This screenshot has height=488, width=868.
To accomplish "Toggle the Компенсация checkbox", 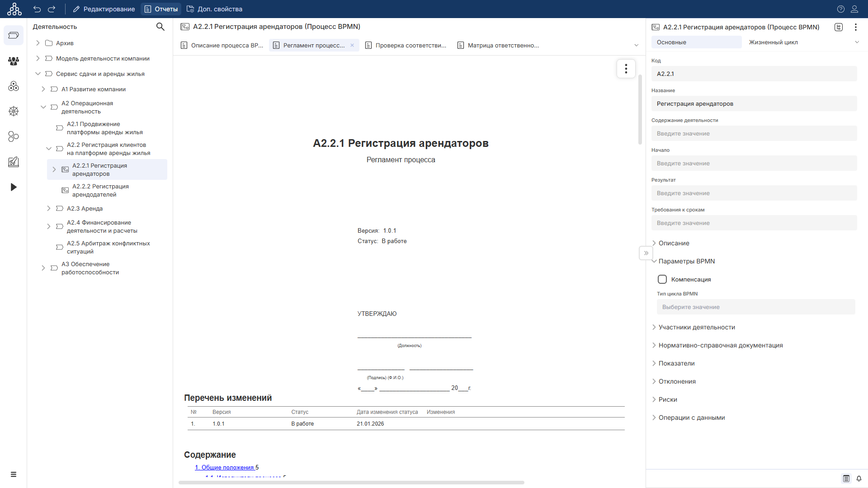I will coord(662,279).
